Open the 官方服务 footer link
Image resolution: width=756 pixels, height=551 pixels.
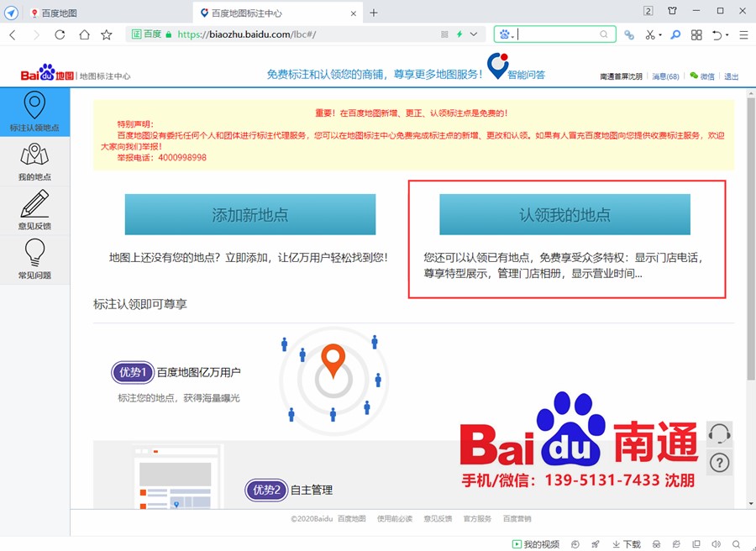pos(477,519)
